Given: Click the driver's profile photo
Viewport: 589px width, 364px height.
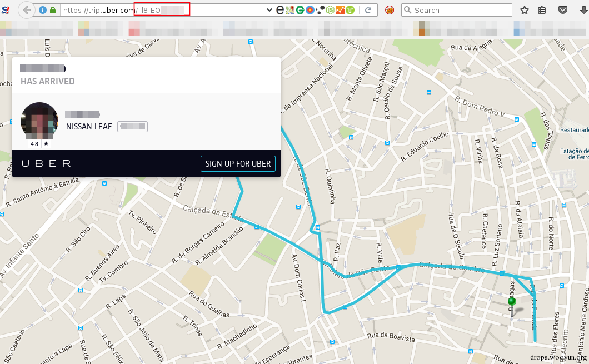Looking at the screenshot, I should (39, 121).
